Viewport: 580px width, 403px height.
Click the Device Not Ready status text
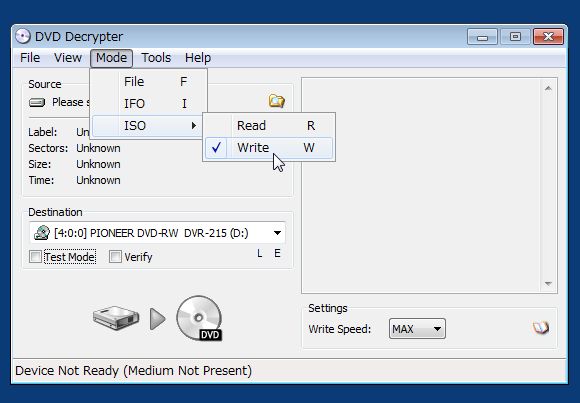pos(134,370)
